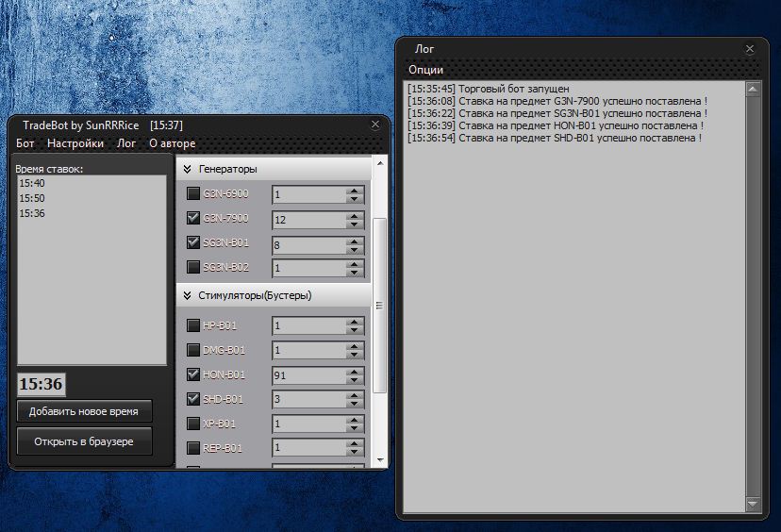Close the Лог window

750,48
